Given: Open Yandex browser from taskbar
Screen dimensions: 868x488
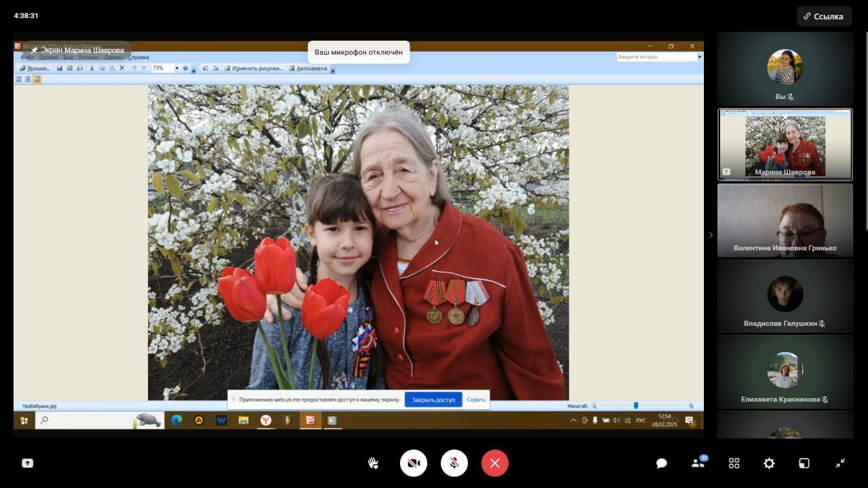Looking at the screenshot, I should 266,420.
